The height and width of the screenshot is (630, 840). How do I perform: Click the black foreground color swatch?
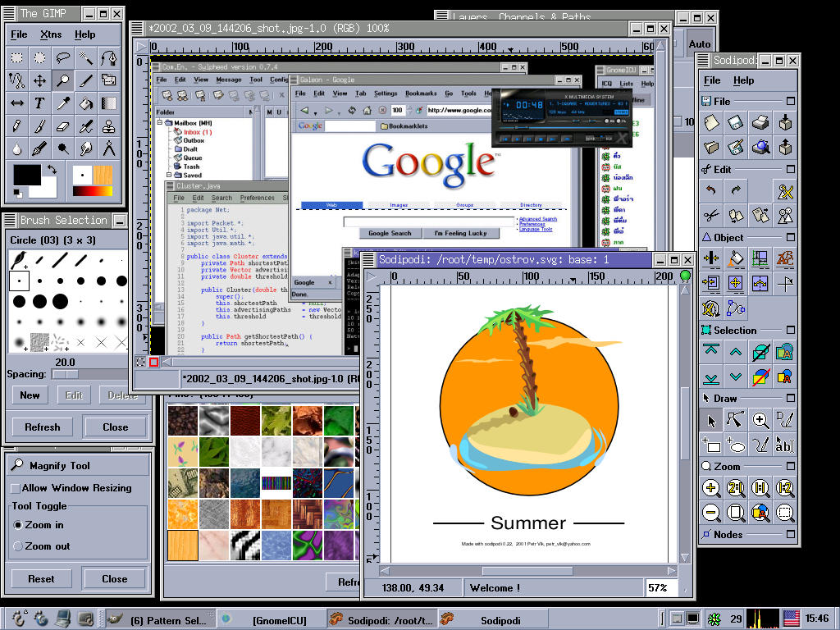tap(27, 176)
